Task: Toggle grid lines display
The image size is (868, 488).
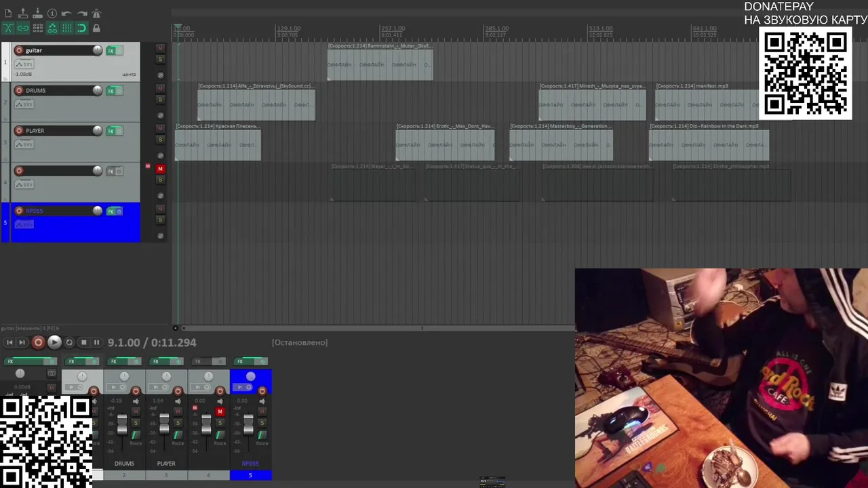Action: [66, 28]
